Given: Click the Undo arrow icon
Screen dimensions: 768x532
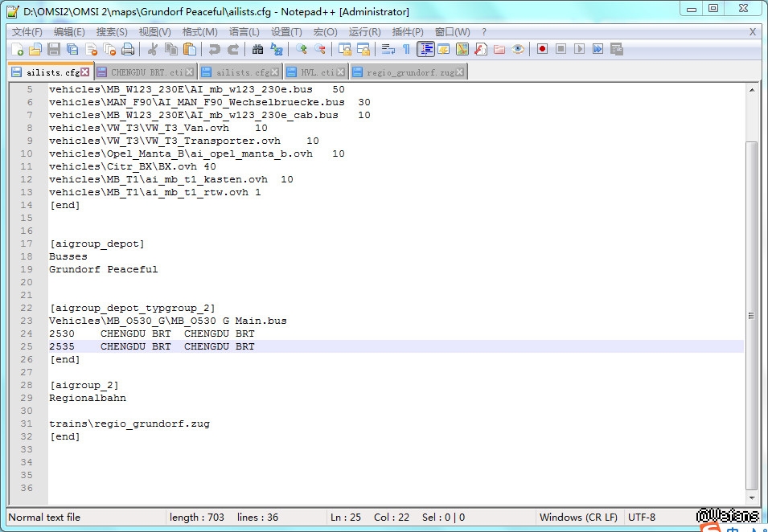Looking at the screenshot, I should click(215, 50).
